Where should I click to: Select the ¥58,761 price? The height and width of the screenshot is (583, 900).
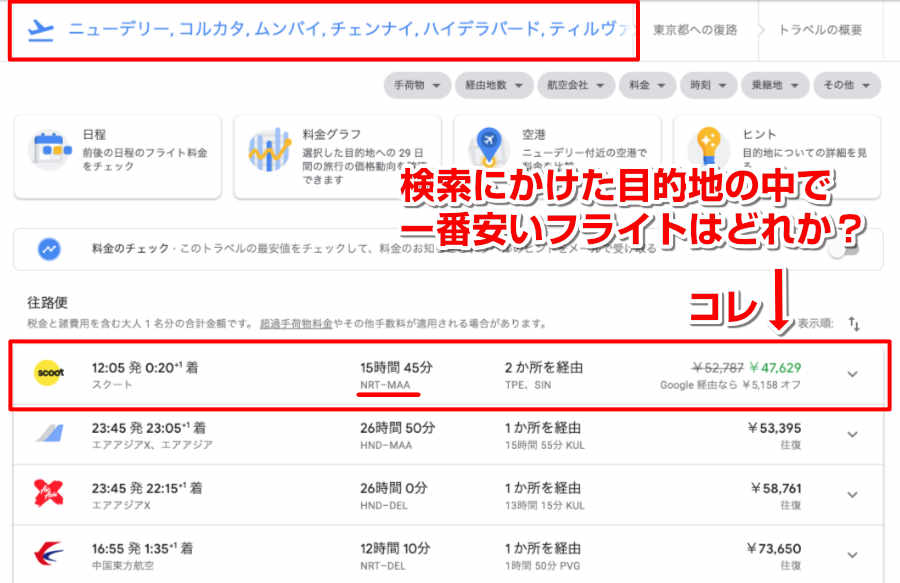point(776,488)
